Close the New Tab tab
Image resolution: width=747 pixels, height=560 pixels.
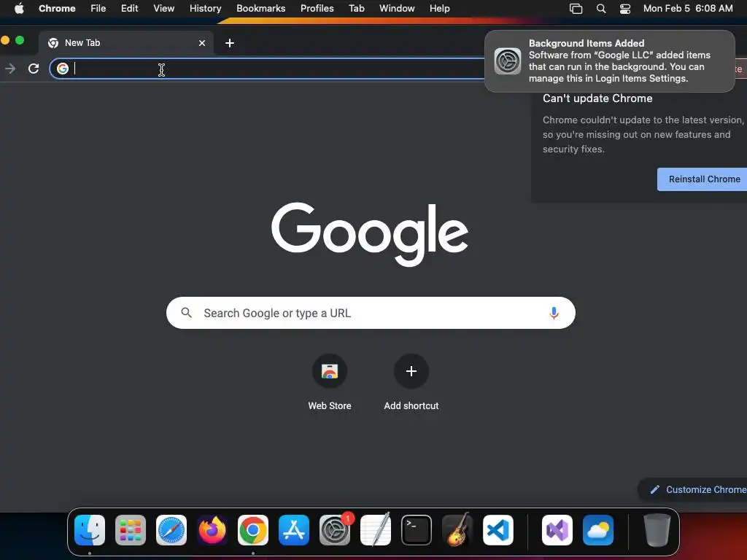point(202,43)
